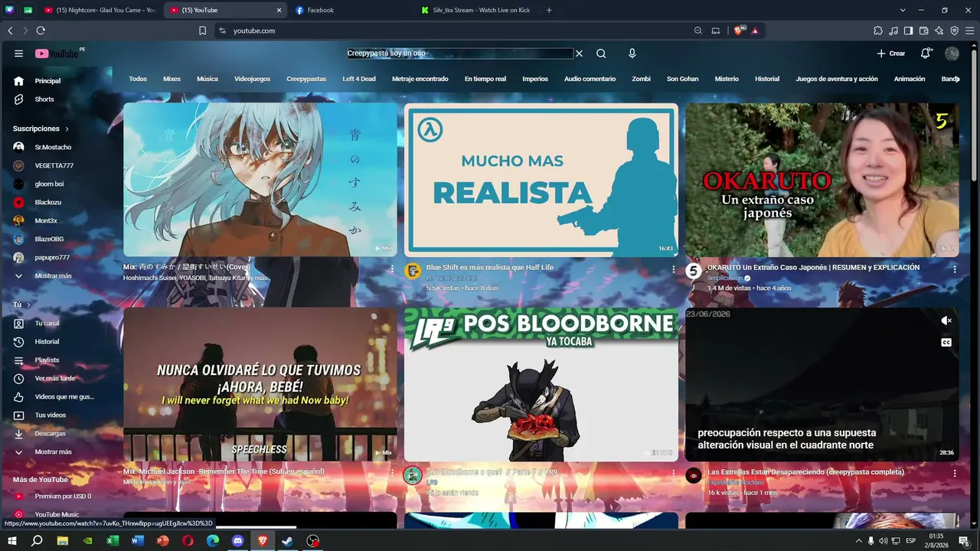This screenshot has width=980, height=551.
Task: Open the Suscripciones section chevron
Action: (x=67, y=129)
